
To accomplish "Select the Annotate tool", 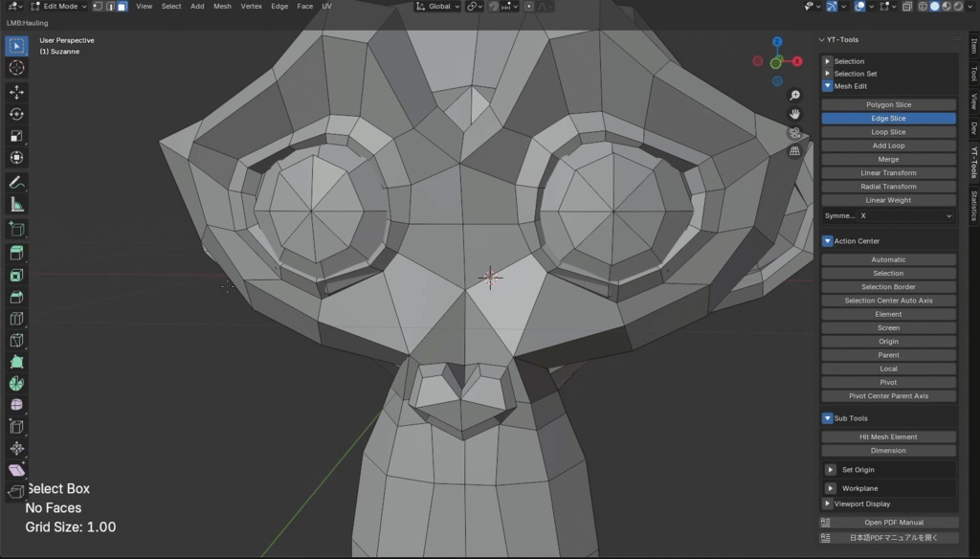I will (x=15, y=182).
